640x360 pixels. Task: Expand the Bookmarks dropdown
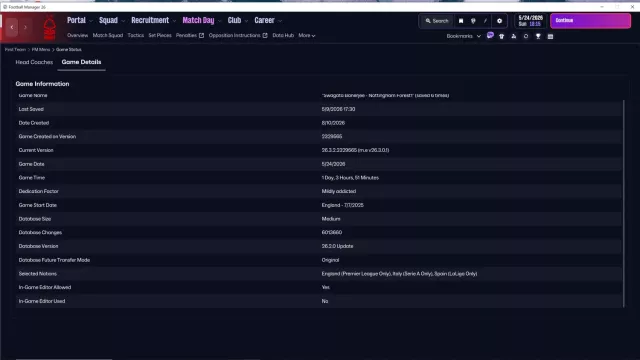463,36
